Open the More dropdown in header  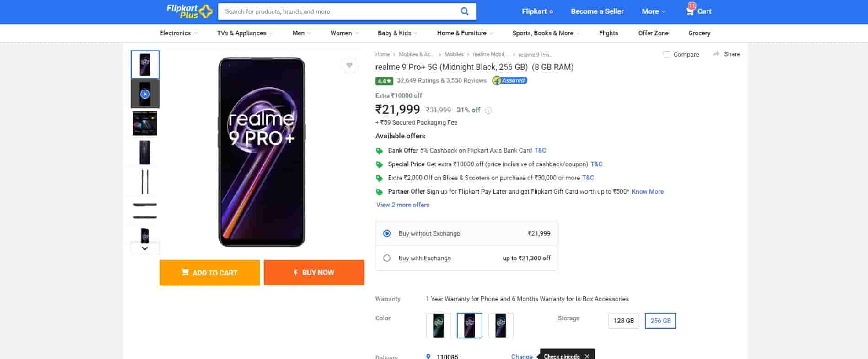tap(653, 11)
